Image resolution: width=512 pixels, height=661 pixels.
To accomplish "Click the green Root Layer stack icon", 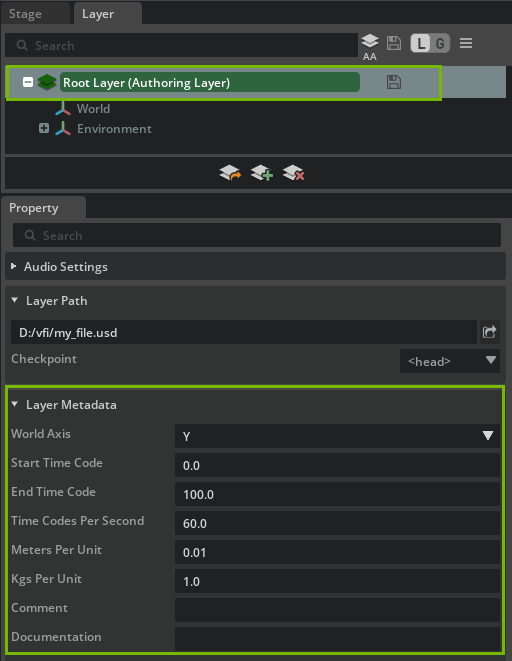I will [47, 82].
